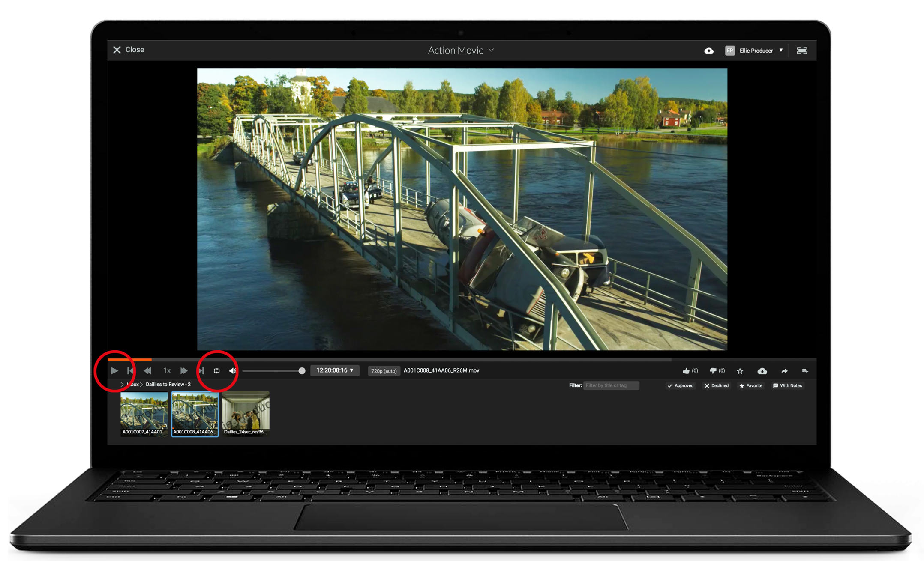Click rewind playback icon
The height and width of the screenshot is (561, 924).
(x=147, y=371)
